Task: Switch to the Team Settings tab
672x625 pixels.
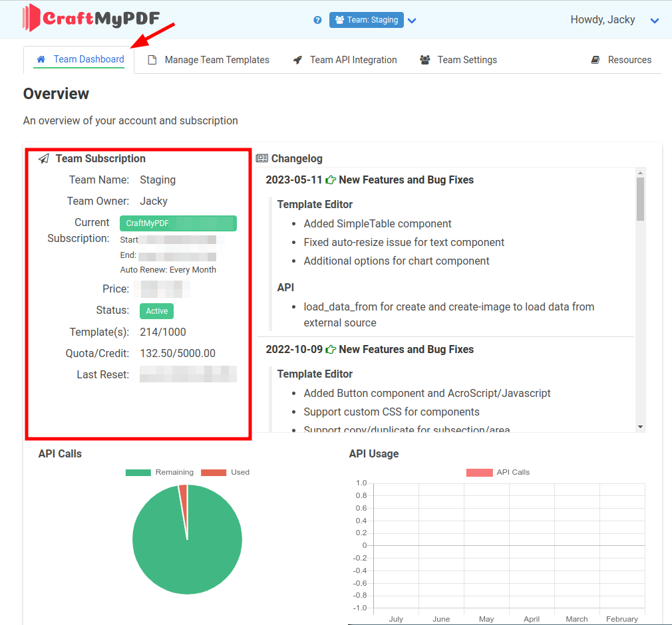Action: pyautogui.click(x=466, y=60)
